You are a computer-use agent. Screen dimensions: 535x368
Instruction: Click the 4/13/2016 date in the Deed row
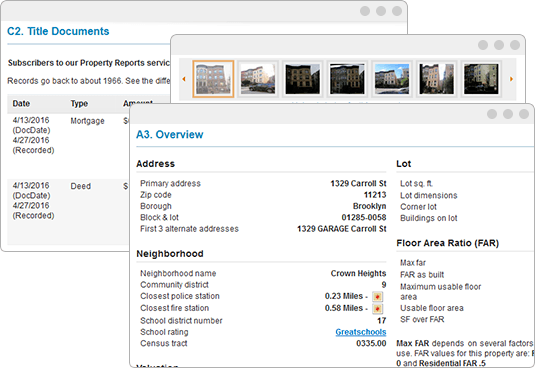(31, 186)
